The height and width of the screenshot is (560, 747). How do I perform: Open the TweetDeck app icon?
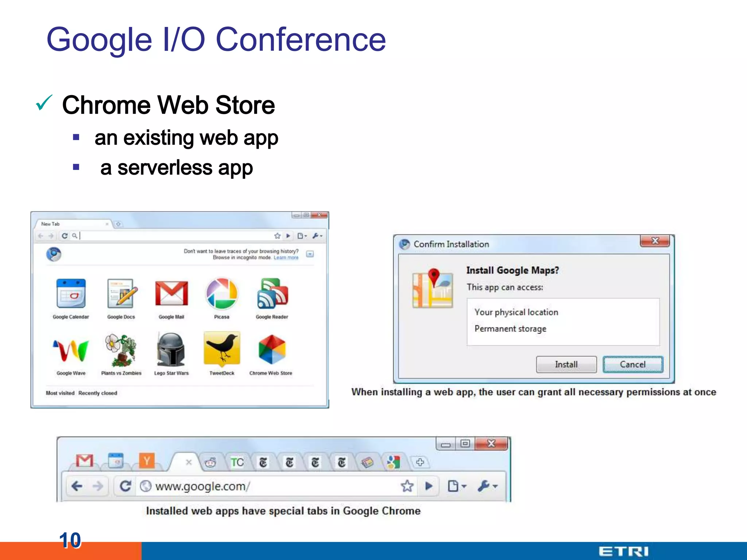pos(222,349)
